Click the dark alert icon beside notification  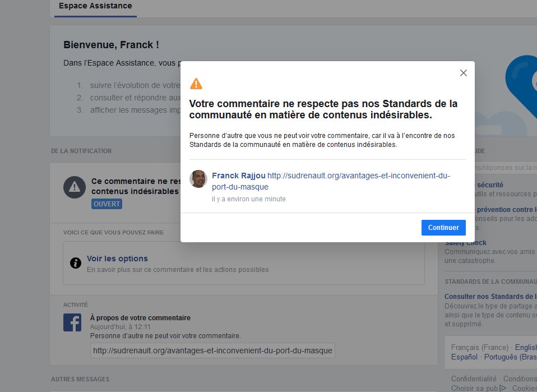(74, 187)
